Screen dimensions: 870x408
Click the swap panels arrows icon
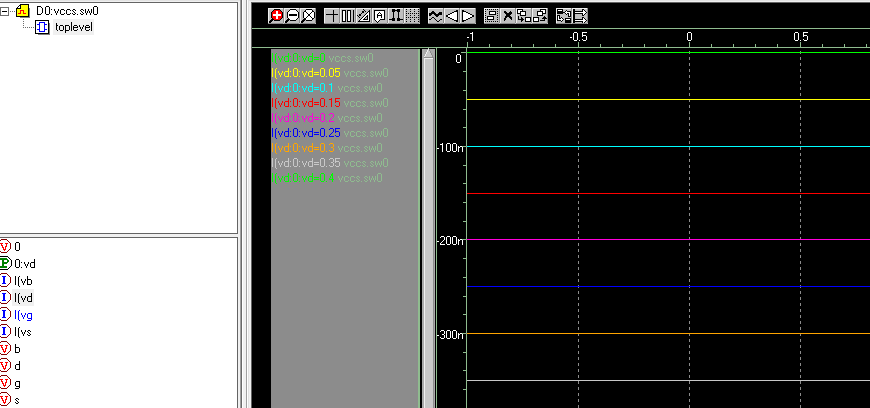(x=564, y=16)
